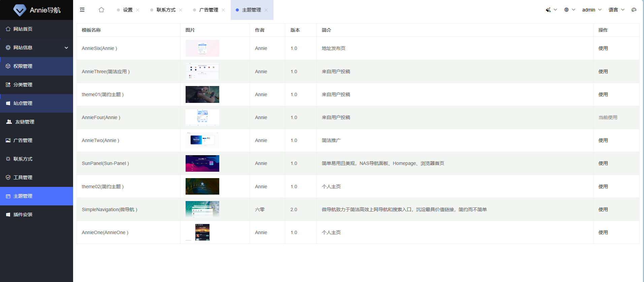Click 使用 for the SunPanel theme
This screenshot has height=282, width=644.
pos(603,163)
